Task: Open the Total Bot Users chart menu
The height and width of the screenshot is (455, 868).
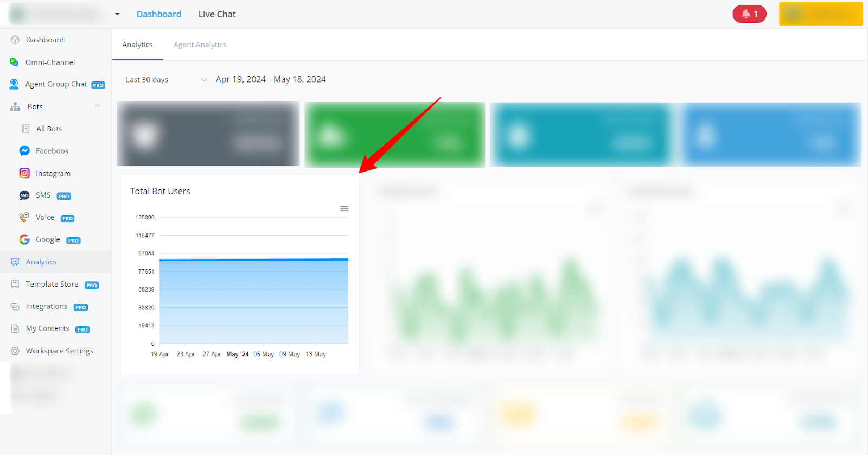Action: pyautogui.click(x=344, y=208)
